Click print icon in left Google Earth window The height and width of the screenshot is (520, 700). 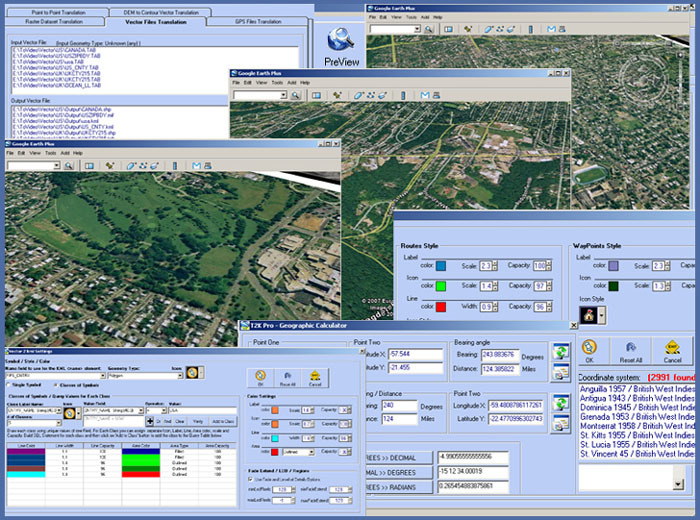coord(208,166)
